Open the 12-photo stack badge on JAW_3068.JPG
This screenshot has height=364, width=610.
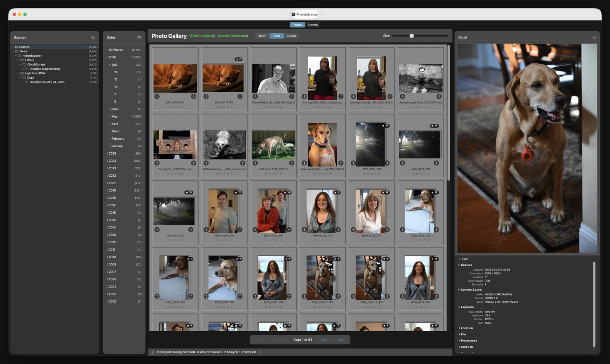click(x=385, y=126)
